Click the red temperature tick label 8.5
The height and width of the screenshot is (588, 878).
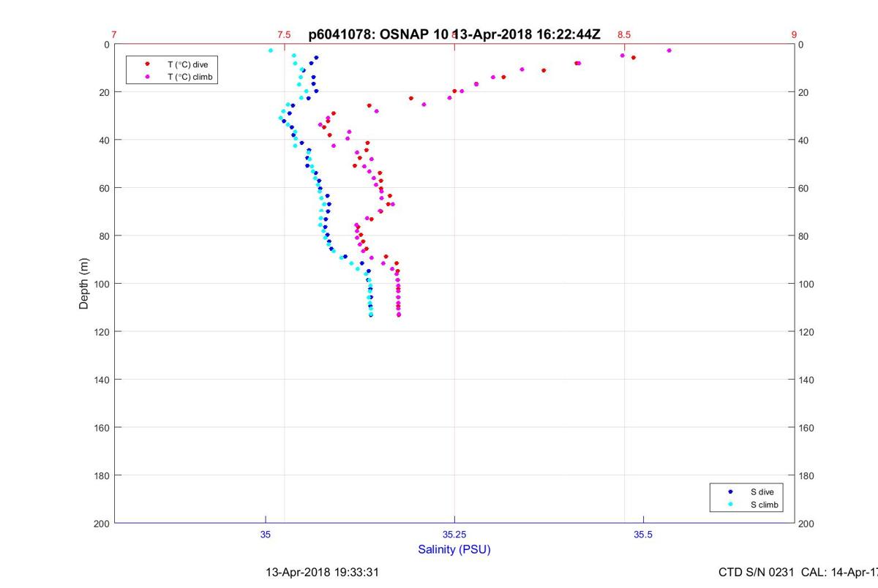(x=624, y=34)
